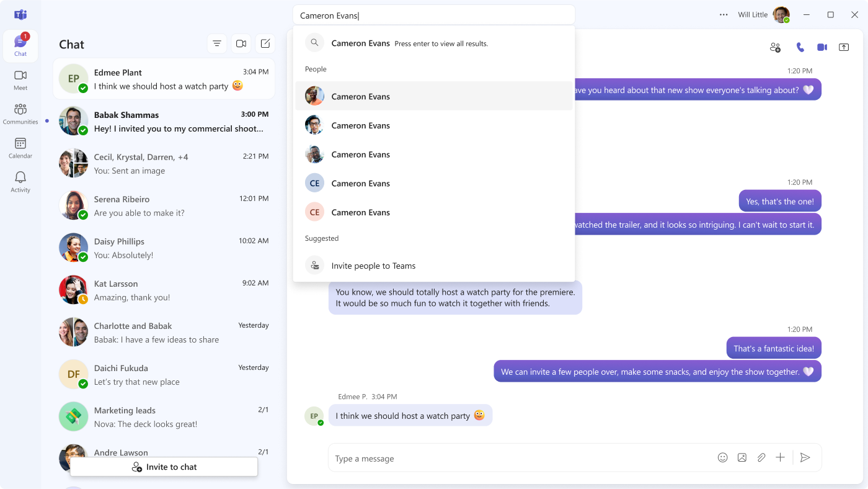
Task: Open Will Little profile menu
Action: tap(781, 15)
